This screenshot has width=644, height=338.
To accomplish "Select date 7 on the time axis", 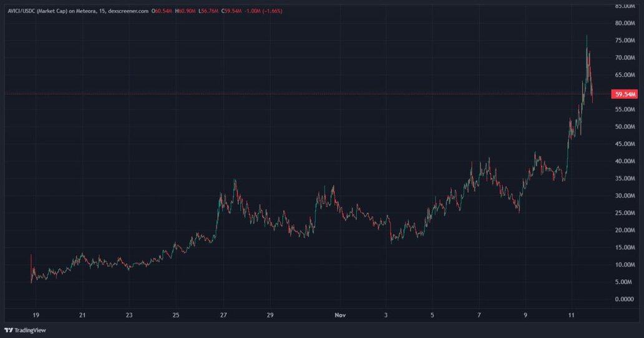I will coord(479,316).
